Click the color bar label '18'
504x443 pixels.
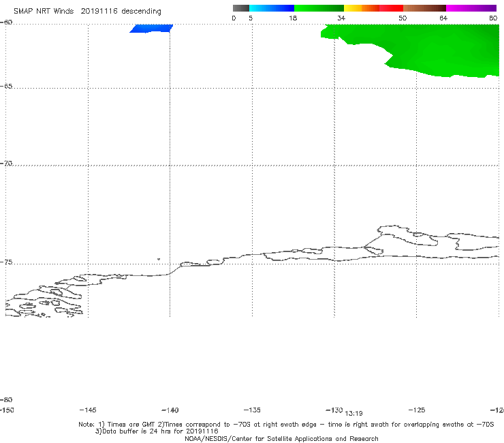(293, 18)
